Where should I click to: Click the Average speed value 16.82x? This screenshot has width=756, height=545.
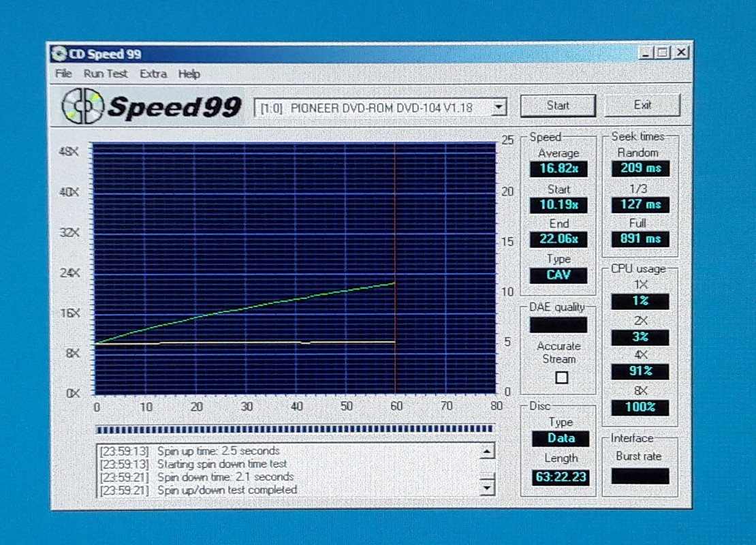[558, 168]
